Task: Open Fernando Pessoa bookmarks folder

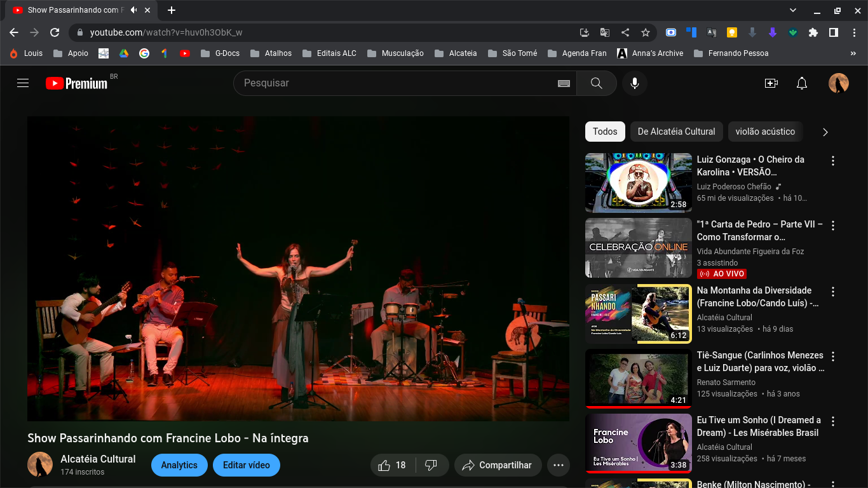Action: coord(731,53)
